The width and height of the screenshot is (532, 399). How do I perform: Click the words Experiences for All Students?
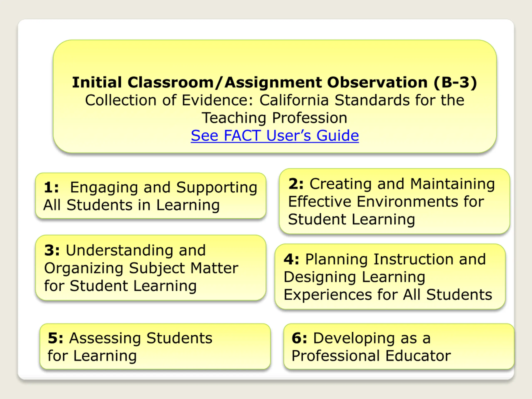(x=388, y=295)
